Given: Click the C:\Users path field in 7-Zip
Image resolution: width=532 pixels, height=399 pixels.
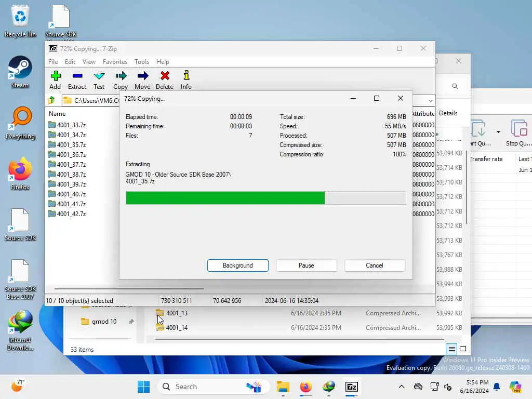Looking at the screenshot, I should point(90,100).
